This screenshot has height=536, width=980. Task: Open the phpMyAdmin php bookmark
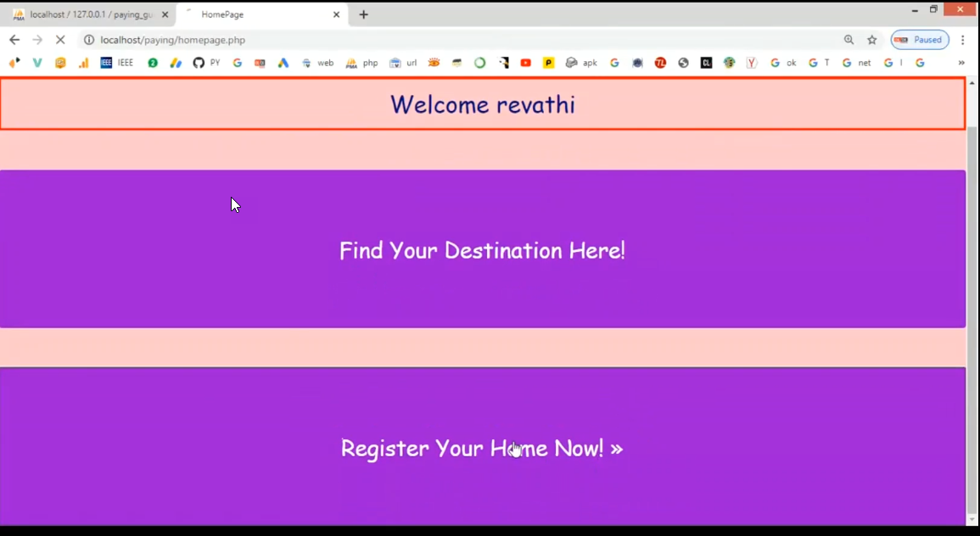[361, 63]
